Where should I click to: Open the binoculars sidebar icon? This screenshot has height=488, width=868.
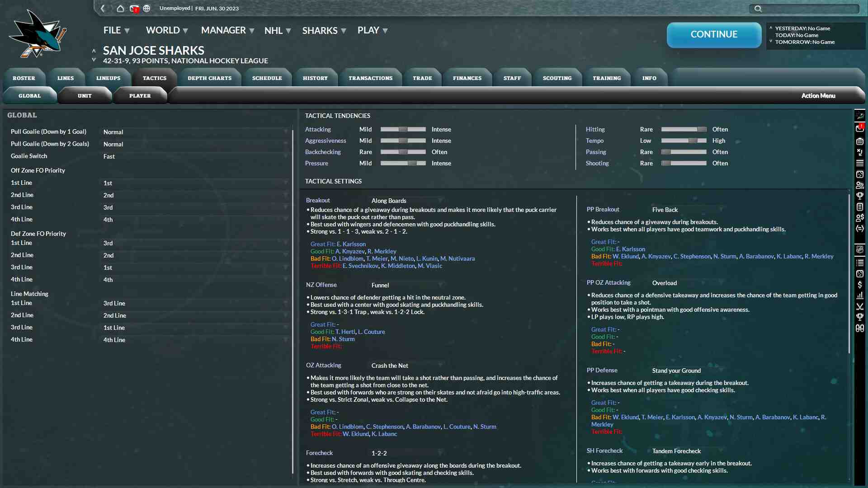[860, 328]
